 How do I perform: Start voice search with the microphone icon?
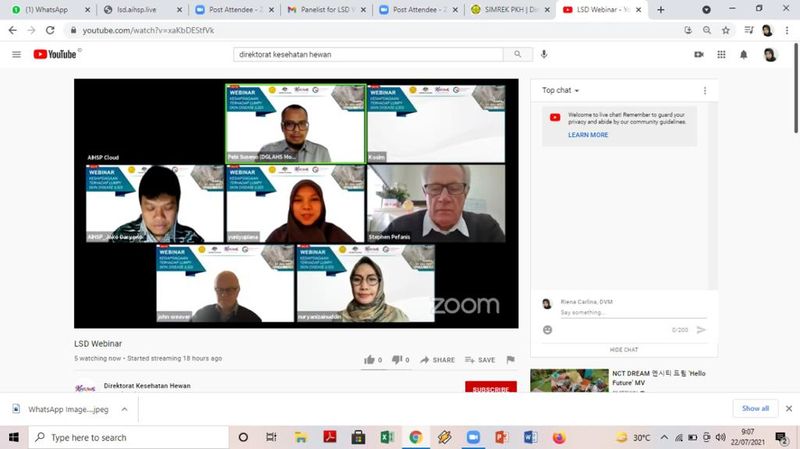point(544,54)
